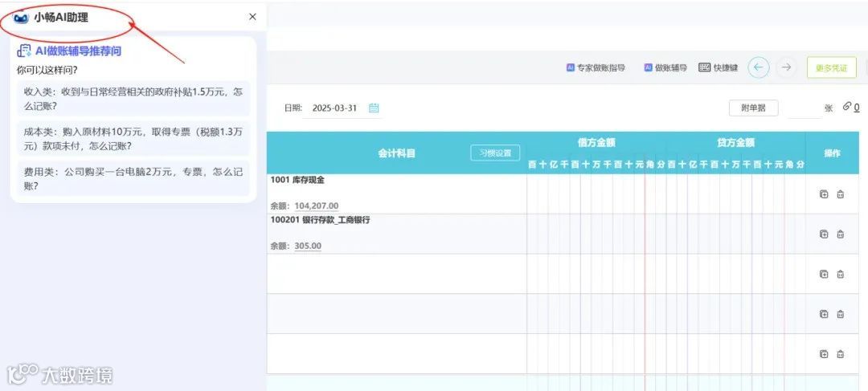This screenshot has height=391, width=868.
Task: Click the paperclip attachment link icon
Action: pyautogui.click(x=847, y=107)
